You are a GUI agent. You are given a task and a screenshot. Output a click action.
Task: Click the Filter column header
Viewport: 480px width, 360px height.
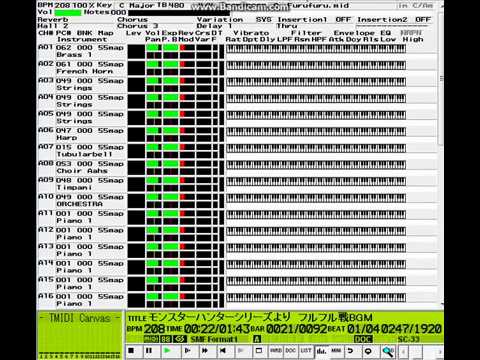pyautogui.click(x=306, y=33)
